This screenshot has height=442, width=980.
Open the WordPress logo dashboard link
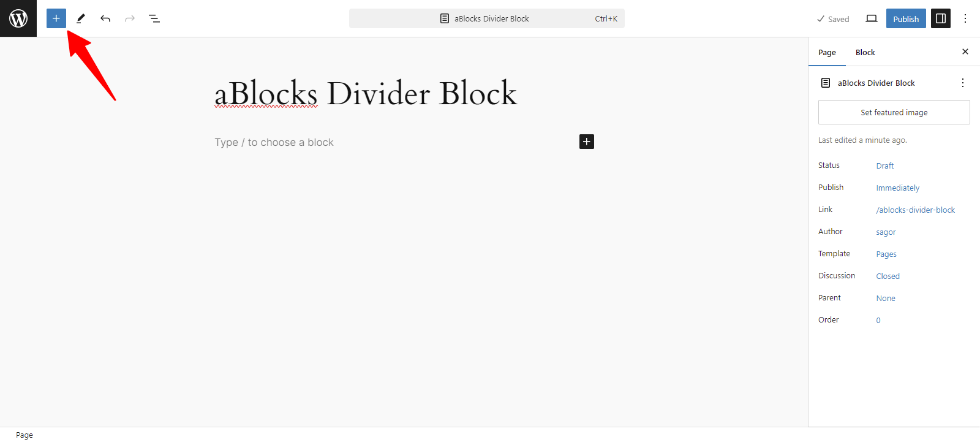(x=18, y=18)
